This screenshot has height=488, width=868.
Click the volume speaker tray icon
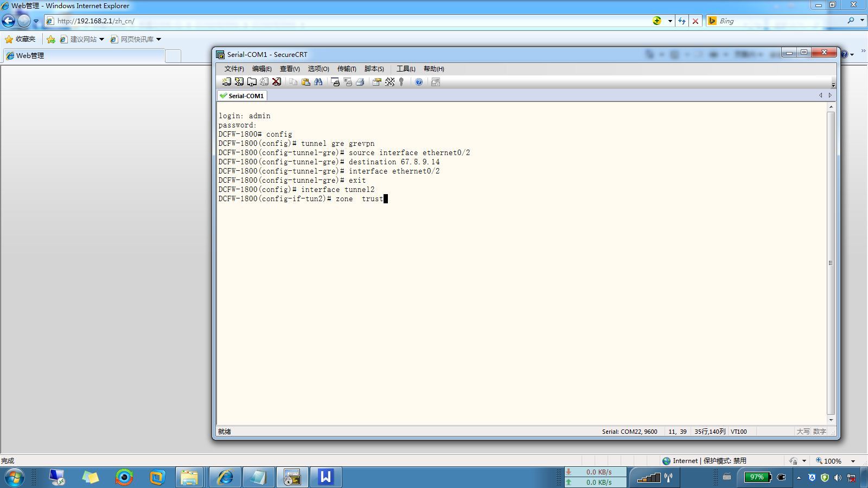838,478
